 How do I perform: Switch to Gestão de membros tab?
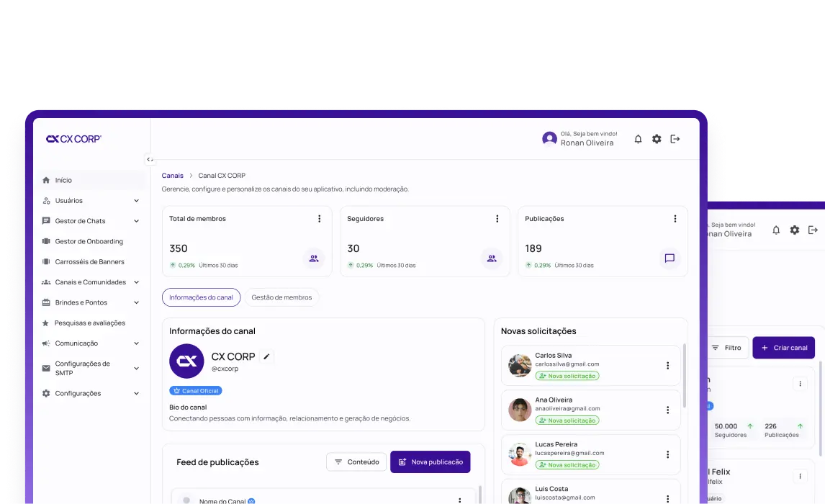pos(281,297)
